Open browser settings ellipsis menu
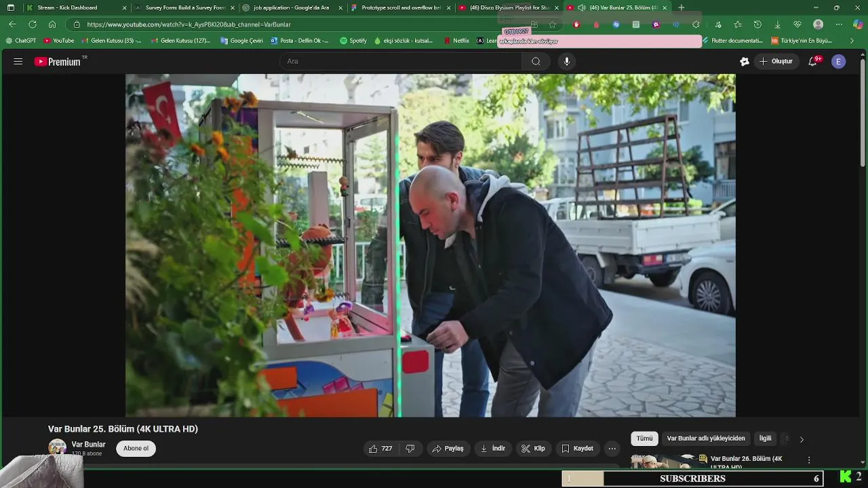The height and width of the screenshot is (488, 868). (x=839, y=24)
